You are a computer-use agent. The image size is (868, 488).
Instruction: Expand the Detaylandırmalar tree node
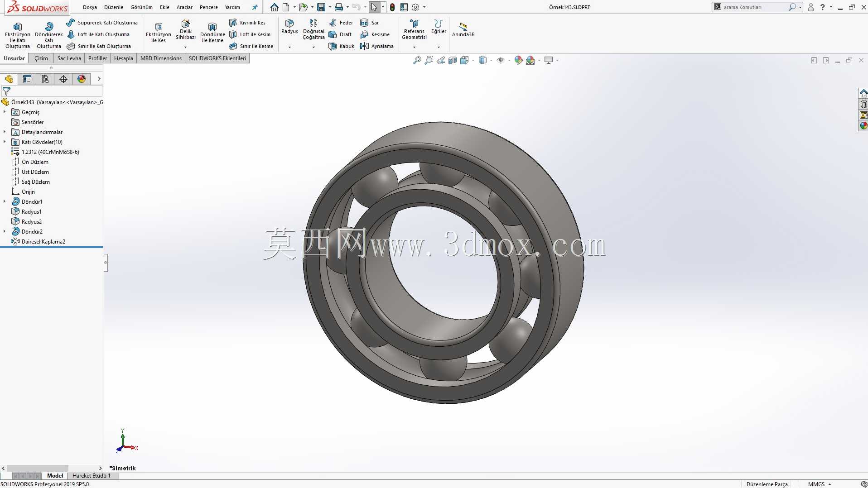point(5,132)
